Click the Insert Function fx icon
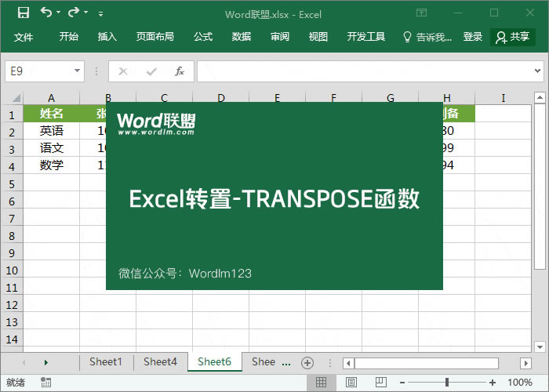The height and width of the screenshot is (392, 549). (180, 71)
